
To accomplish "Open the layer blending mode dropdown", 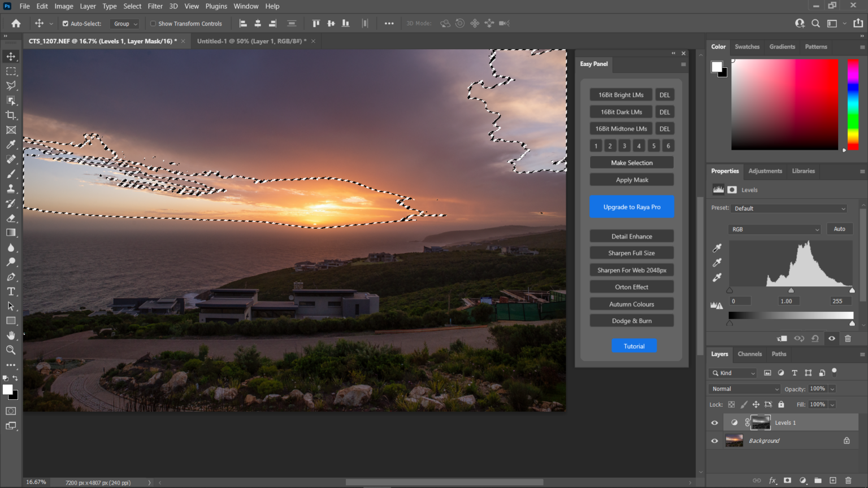I will point(744,389).
